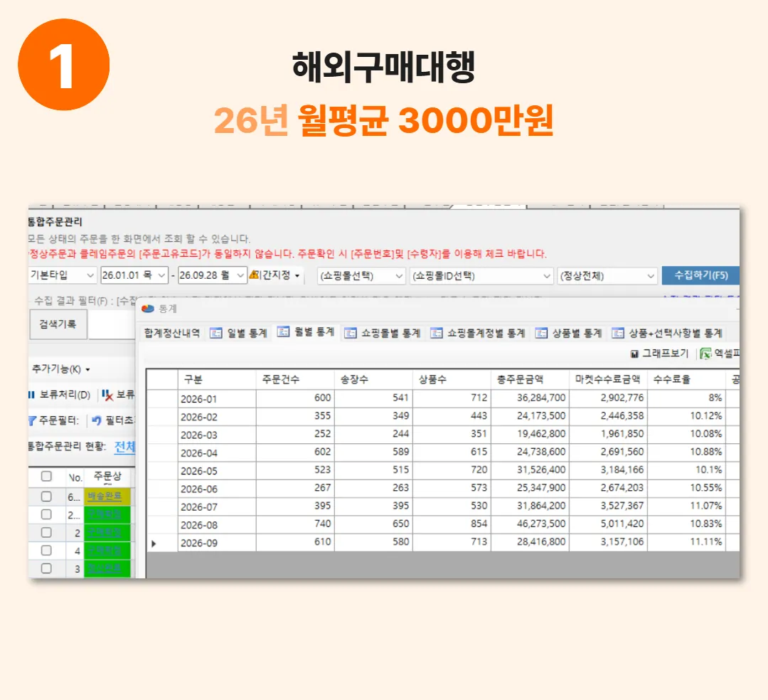Click the 보류처리(D) button label
The width and height of the screenshot is (768, 700).
point(65,395)
